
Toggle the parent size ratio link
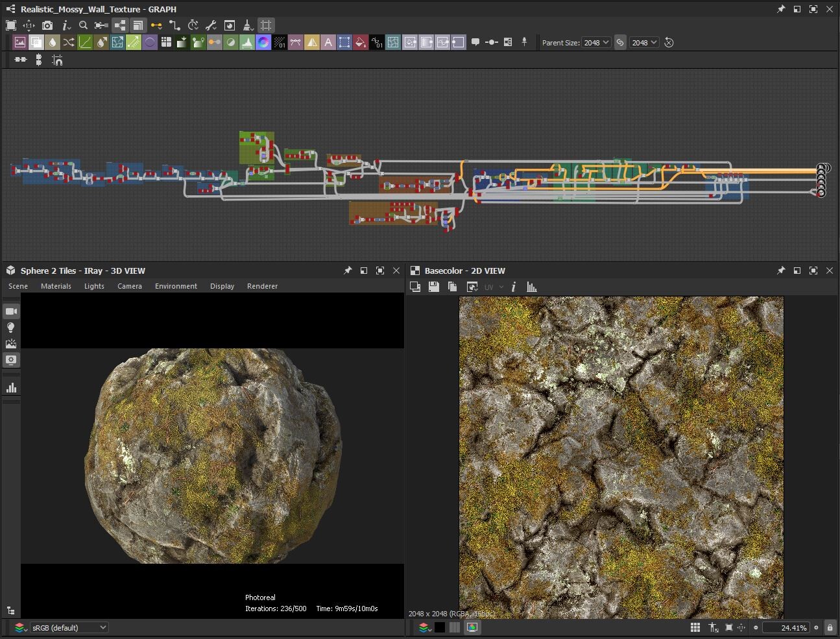tap(620, 43)
